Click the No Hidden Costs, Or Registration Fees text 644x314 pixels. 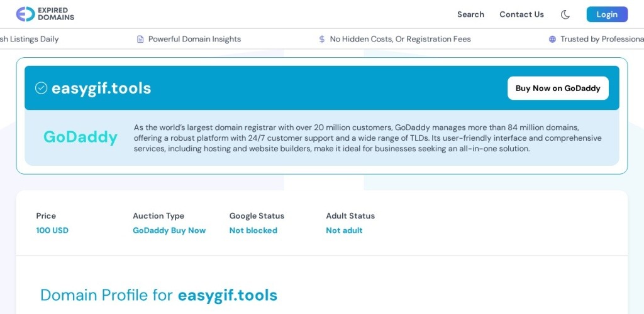coord(400,39)
